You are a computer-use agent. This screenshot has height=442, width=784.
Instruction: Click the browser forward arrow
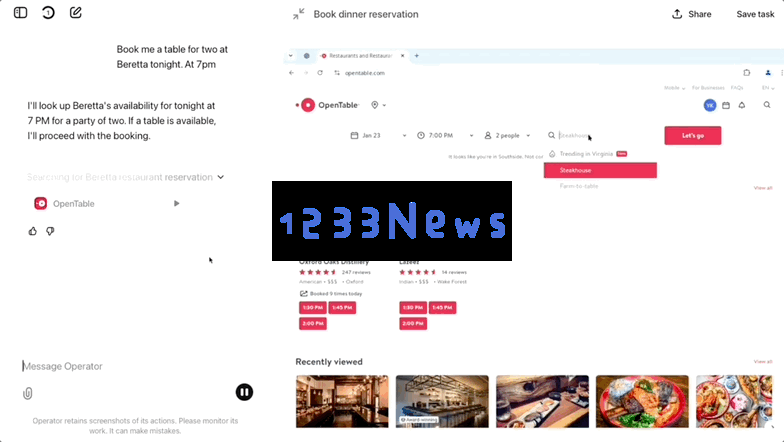coord(306,72)
